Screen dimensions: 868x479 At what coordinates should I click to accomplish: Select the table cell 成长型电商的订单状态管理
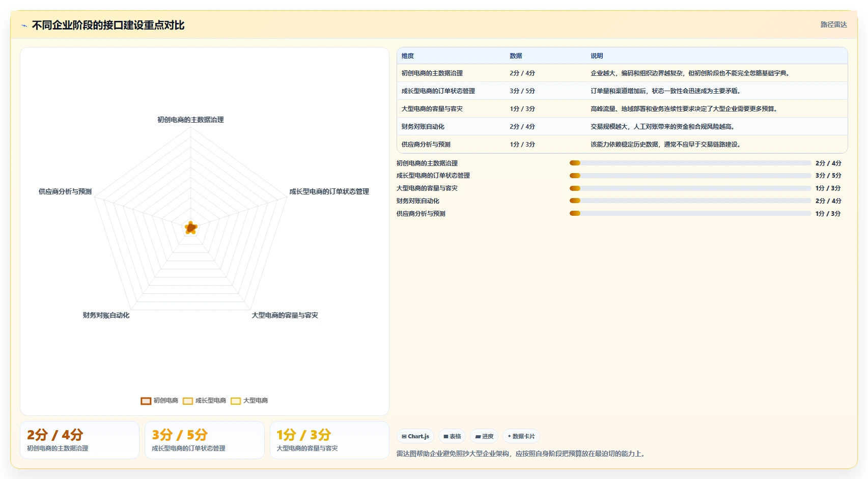[x=438, y=91]
